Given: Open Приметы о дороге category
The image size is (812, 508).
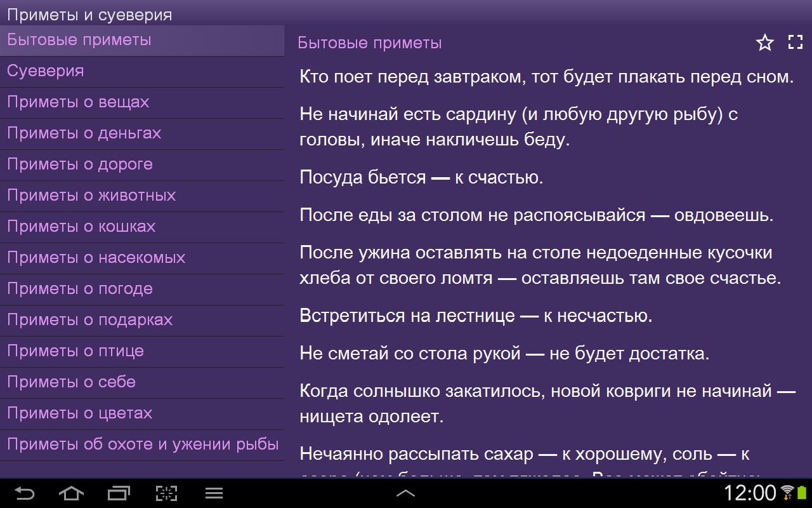Looking at the screenshot, I should pyautogui.click(x=142, y=164).
